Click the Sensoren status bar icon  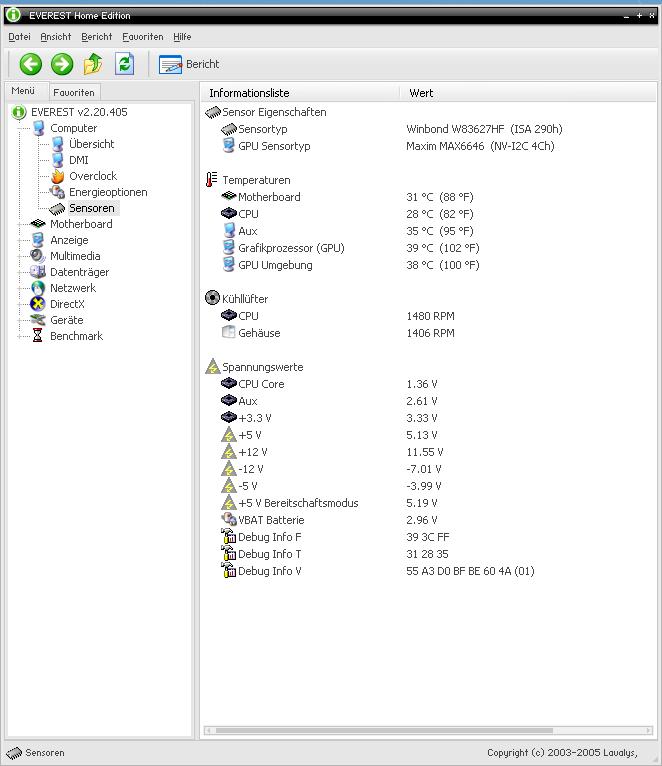[x=14, y=753]
